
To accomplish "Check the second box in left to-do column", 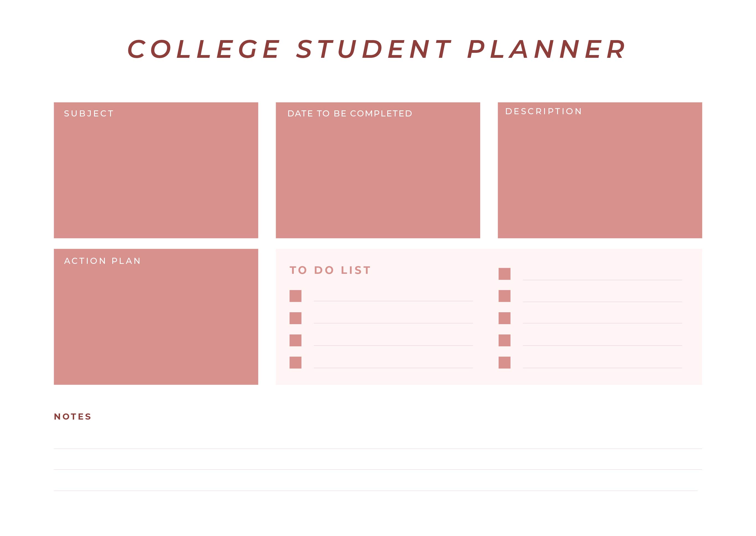I will pyautogui.click(x=295, y=318).
